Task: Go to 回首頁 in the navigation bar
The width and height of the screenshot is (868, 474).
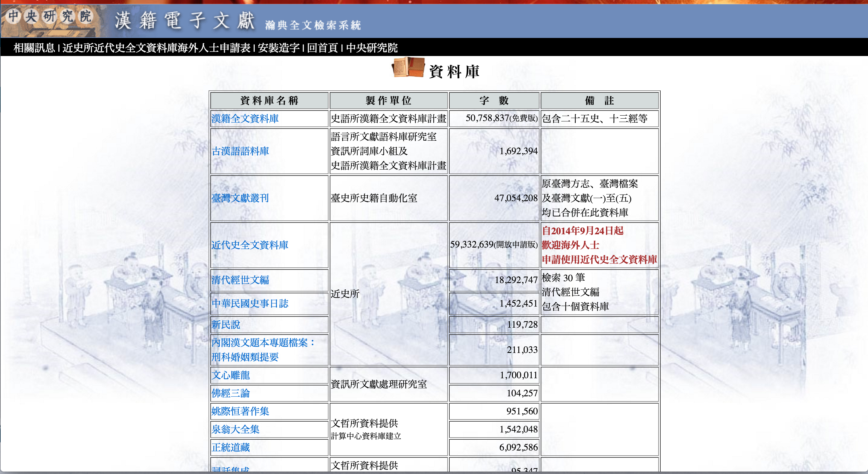Action: [322, 48]
